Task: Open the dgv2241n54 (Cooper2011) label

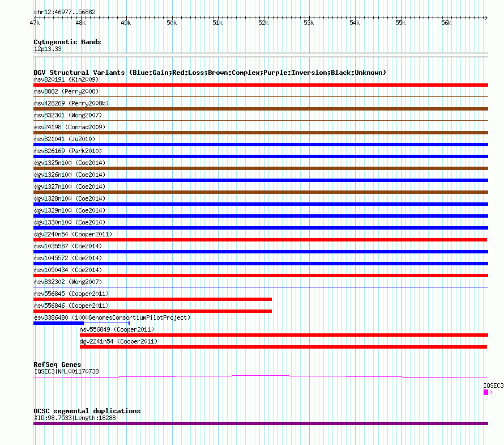Action: (118, 341)
